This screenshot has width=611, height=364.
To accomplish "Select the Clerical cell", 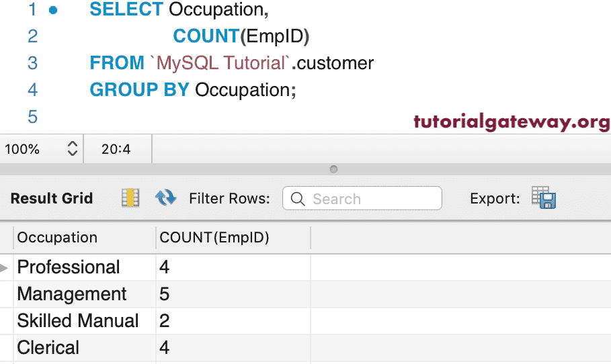I will pyautogui.click(x=85, y=348).
